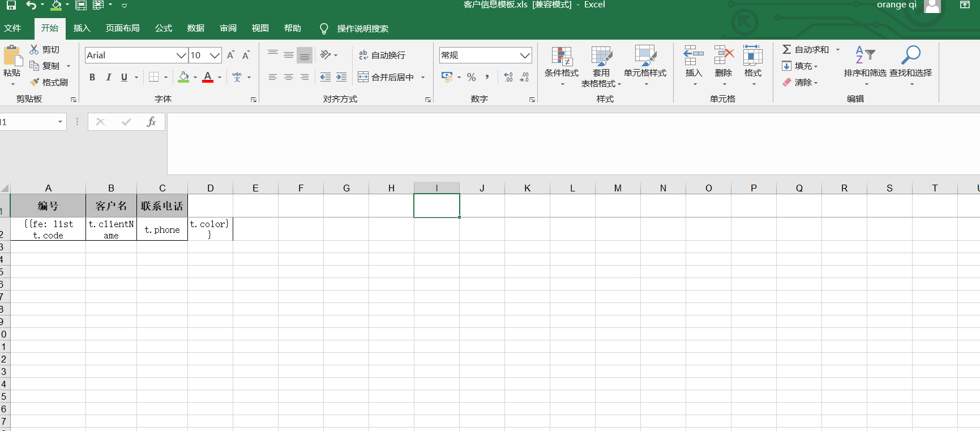Click decrease decimal places icon
This screenshot has width=980, height=431.
click(524, 77)
